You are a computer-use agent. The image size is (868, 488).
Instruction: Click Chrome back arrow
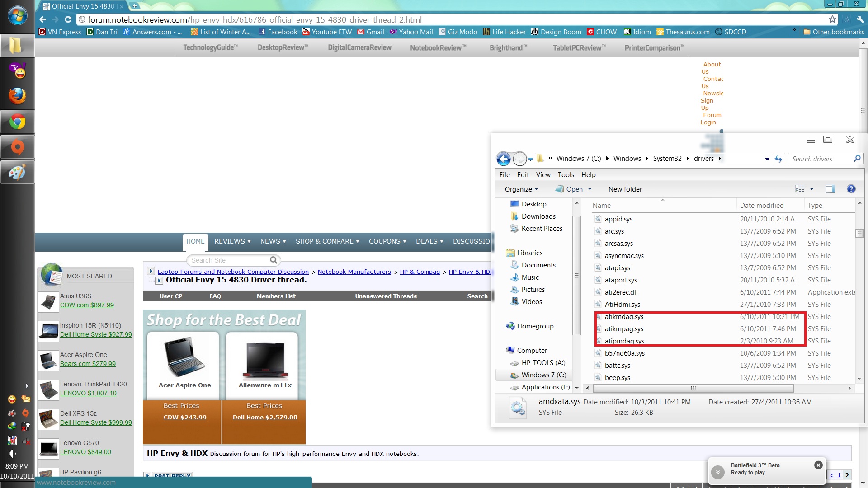coord(42,19)
